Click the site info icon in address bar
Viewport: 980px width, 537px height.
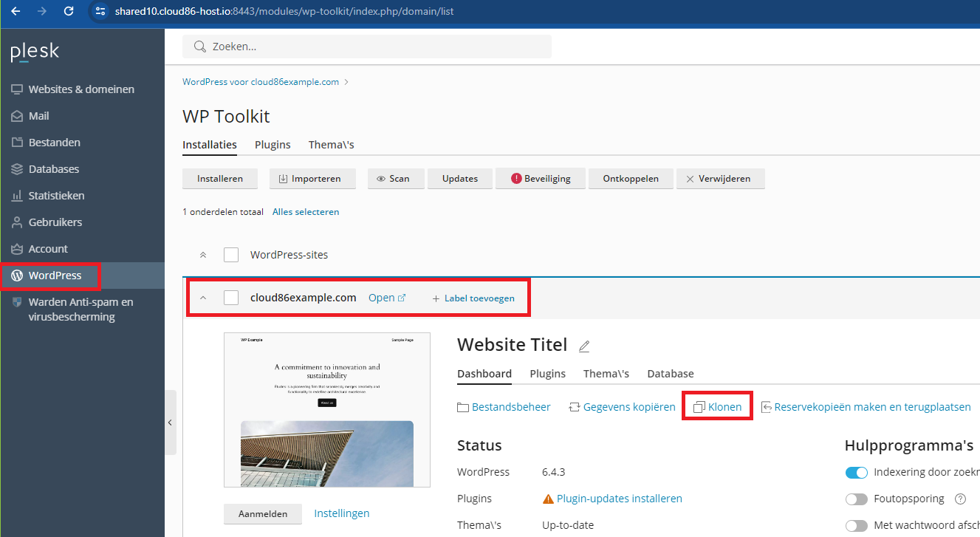pyautogui.click(x=101, y=12)
